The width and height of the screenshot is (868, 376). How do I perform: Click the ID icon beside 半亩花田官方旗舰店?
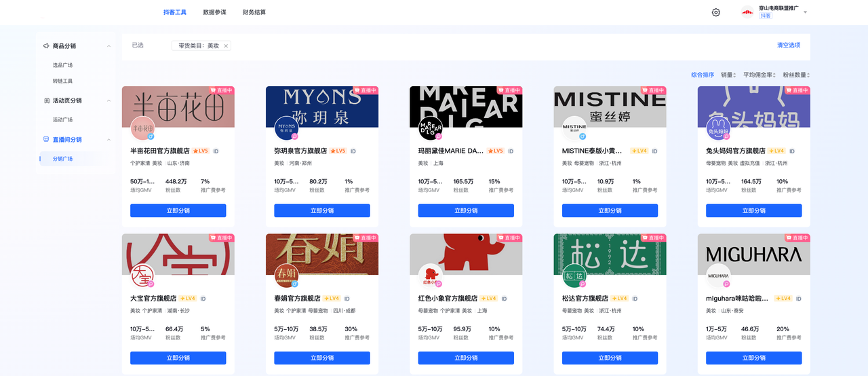click(216, 151)
